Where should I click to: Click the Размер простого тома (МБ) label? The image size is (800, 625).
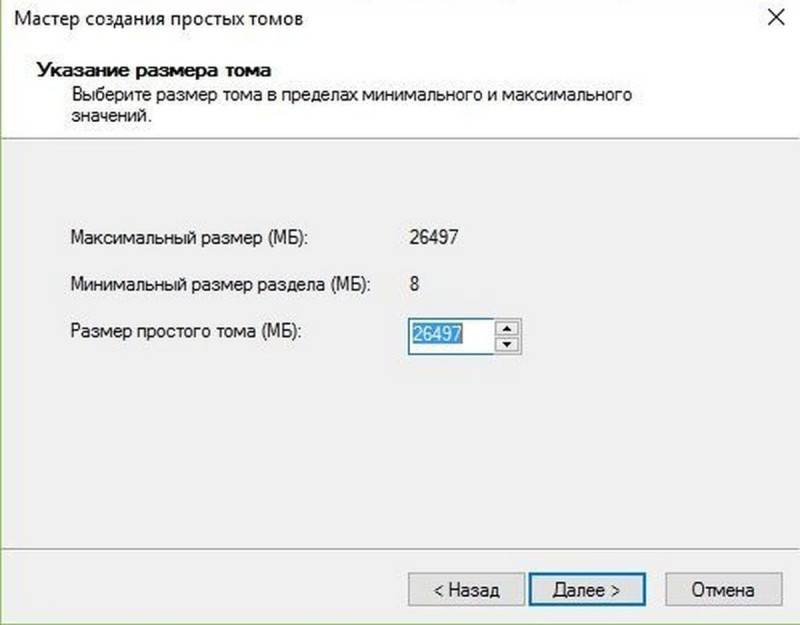186,331
